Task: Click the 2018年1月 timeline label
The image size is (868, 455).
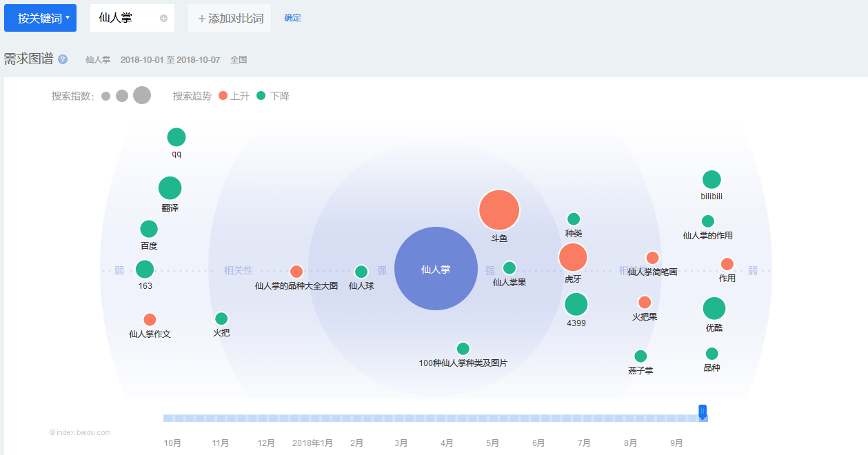Action: 312,443
